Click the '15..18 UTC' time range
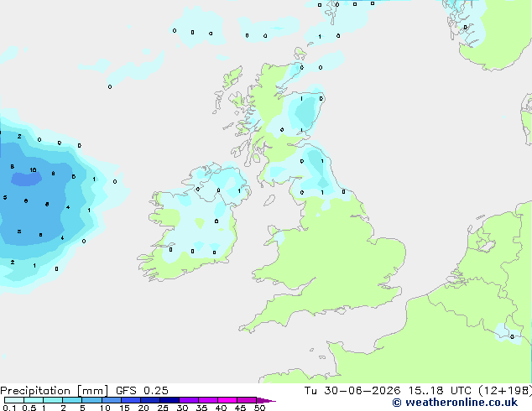Viewport: 532px width, 411px height. [440, 391]
